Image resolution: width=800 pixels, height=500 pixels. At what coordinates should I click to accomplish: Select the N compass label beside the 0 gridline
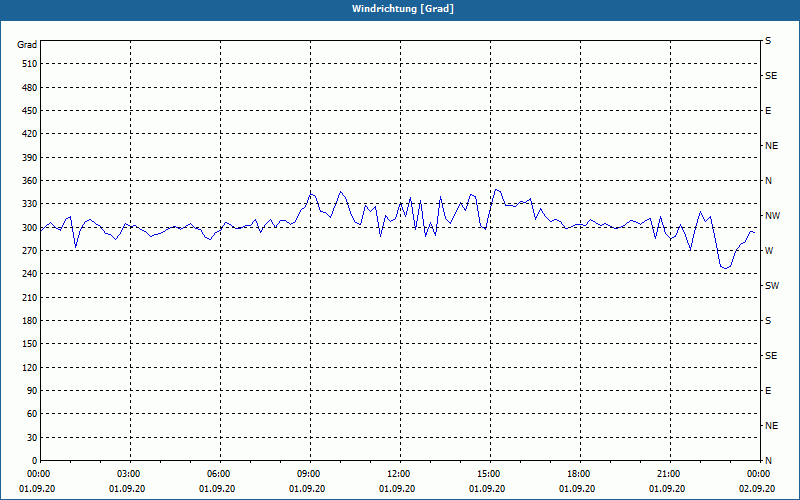click(768, 461)
